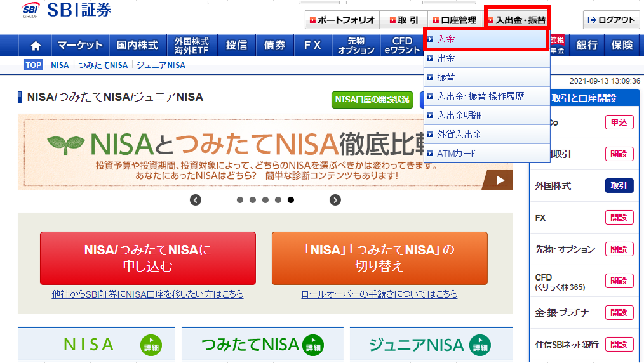
Task: Open マーケット in navigation bar
Action: [x=80, y=46]
